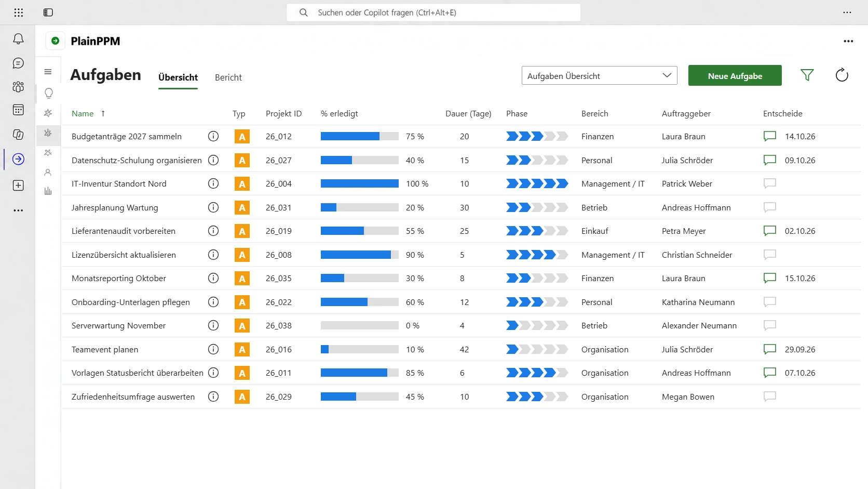This screenshot has height=489, width=868.
Task: Open the decision comment icon for Lieferantenaudit vorbereiten
Action: [770, 231]
